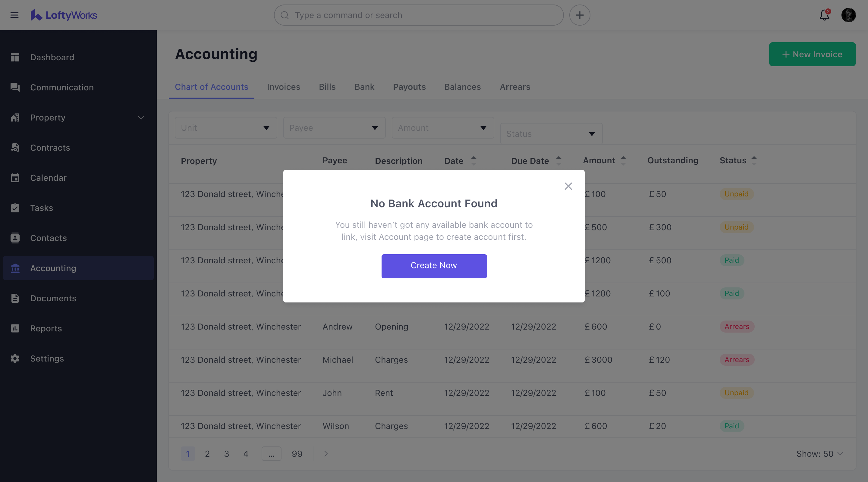Toggle sorting on the Amount column

click(x=623, y=161)
